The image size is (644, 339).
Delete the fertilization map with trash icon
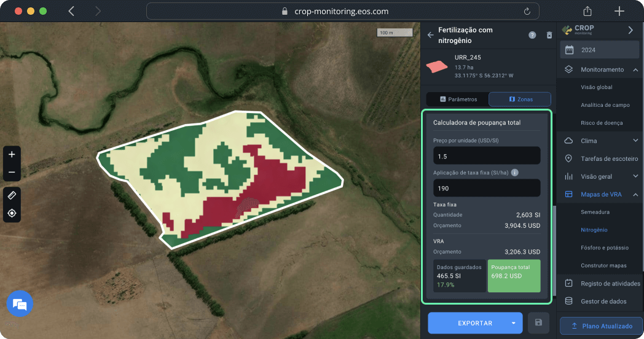pyautogui.click(x=549, y=35)
